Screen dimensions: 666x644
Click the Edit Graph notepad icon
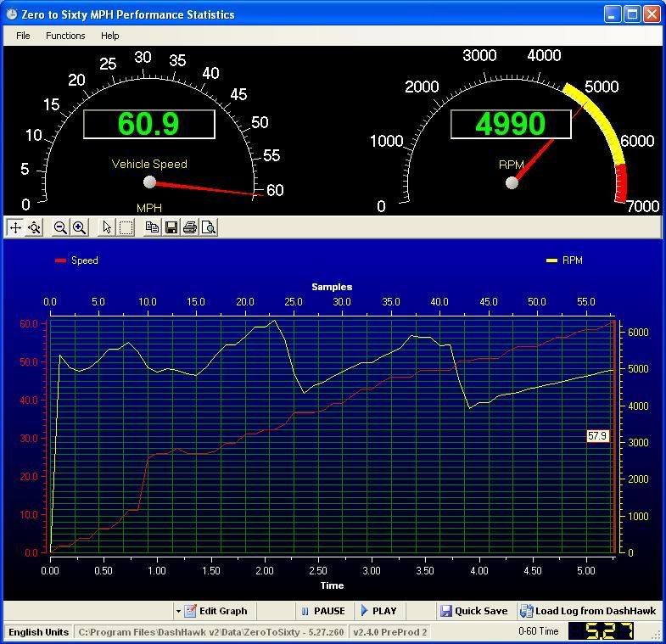coord(190,611)
